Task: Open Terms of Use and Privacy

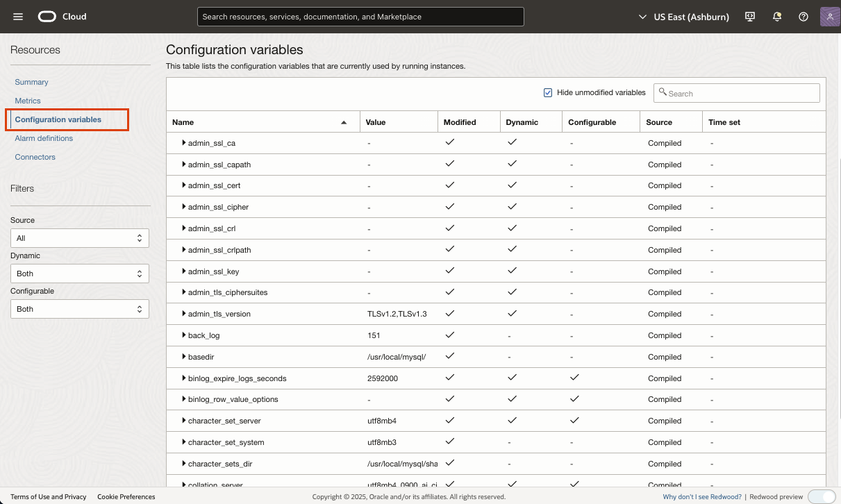Action: [x=48, y=496]
